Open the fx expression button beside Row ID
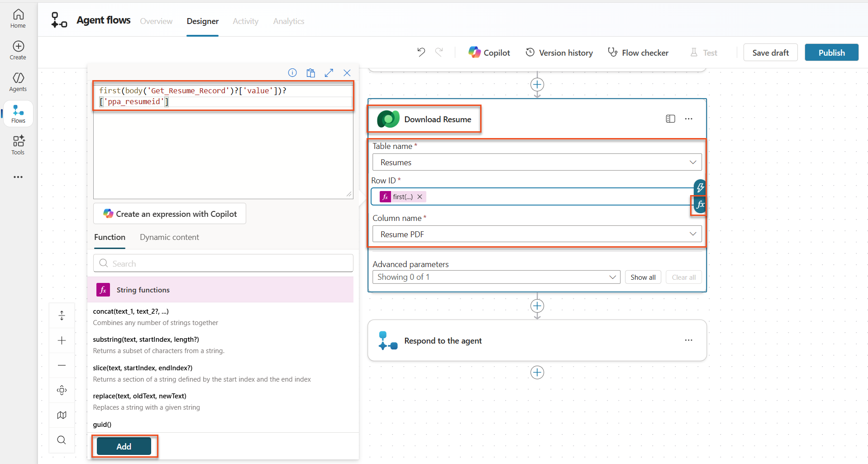The height and width of the screenshot is (464, 868). pos(700,205)
